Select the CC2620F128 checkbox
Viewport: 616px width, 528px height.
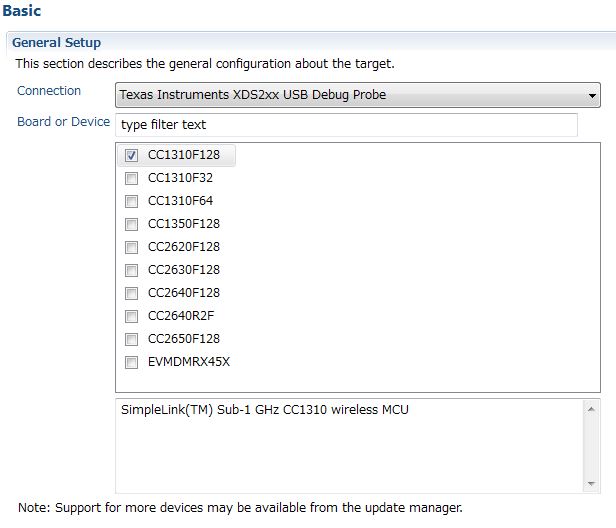131,247
